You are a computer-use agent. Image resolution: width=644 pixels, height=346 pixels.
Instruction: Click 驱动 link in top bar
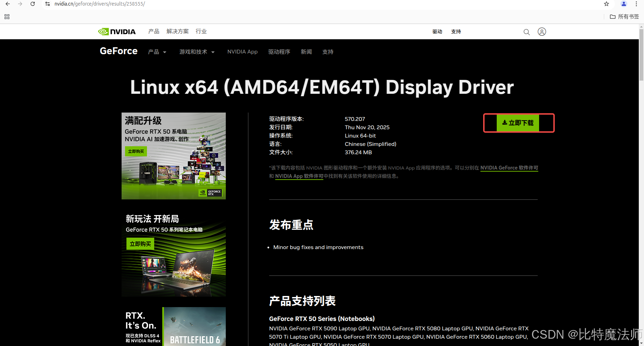(437, 32)
